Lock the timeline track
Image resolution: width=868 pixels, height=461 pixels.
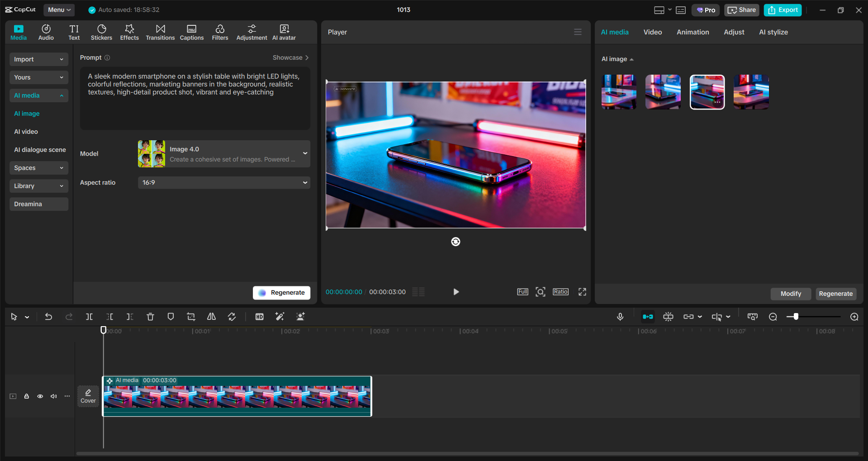[x=26, y=396]
